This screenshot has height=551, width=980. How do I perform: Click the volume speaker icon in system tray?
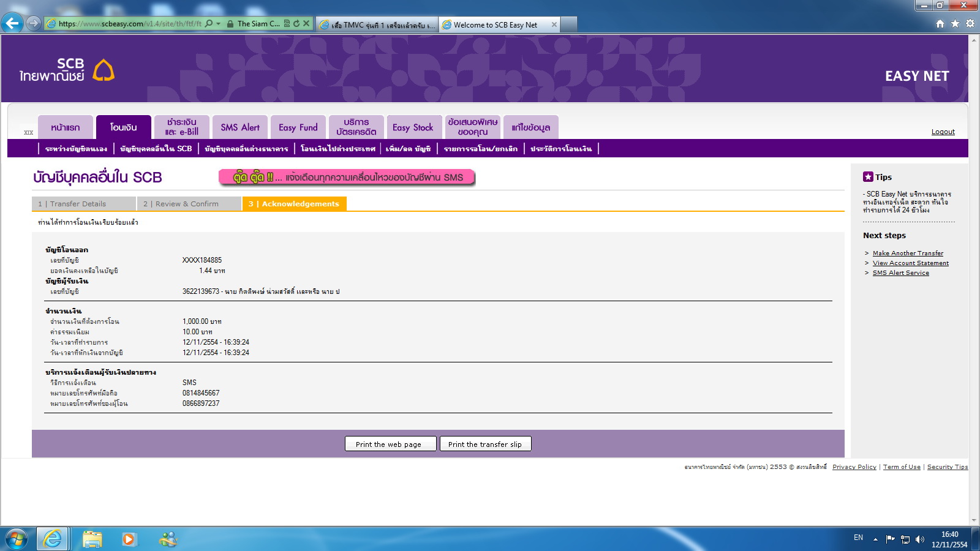(x=919, y=539)
